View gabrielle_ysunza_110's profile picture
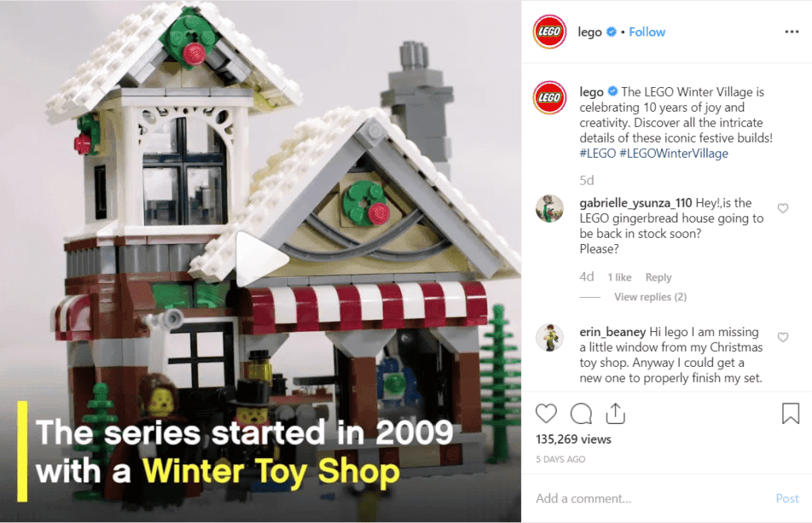The image size is (812, 523). (550, 208)
